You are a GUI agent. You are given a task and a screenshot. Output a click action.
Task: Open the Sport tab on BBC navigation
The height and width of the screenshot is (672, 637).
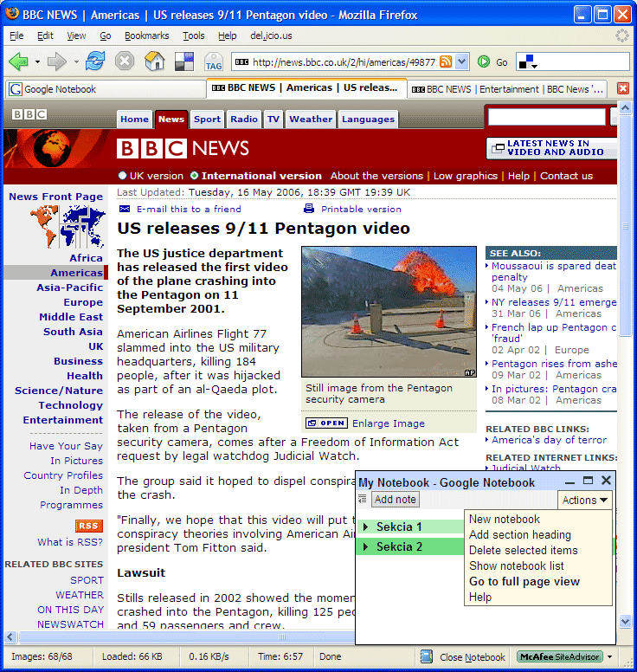pos(207,120)
